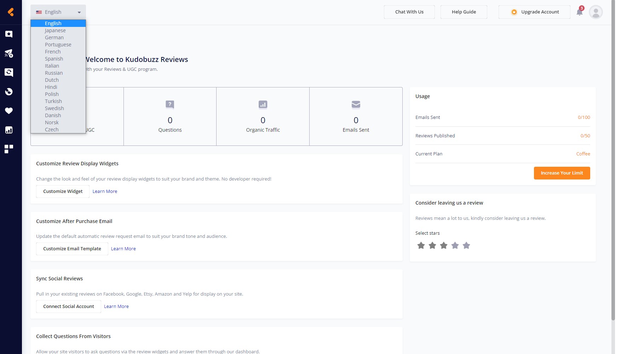Click the Questions stat icon
Image resolution: width=644 pixels, height=354 pixels.
coord(170,104)
